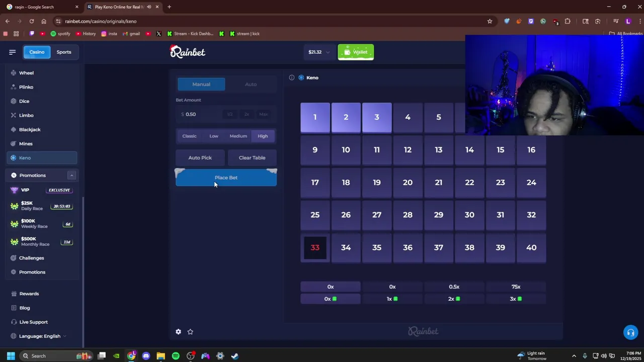Screen dimensions: 644x362
Task: Select Keno tile number 12
Action: click(408, 150)
